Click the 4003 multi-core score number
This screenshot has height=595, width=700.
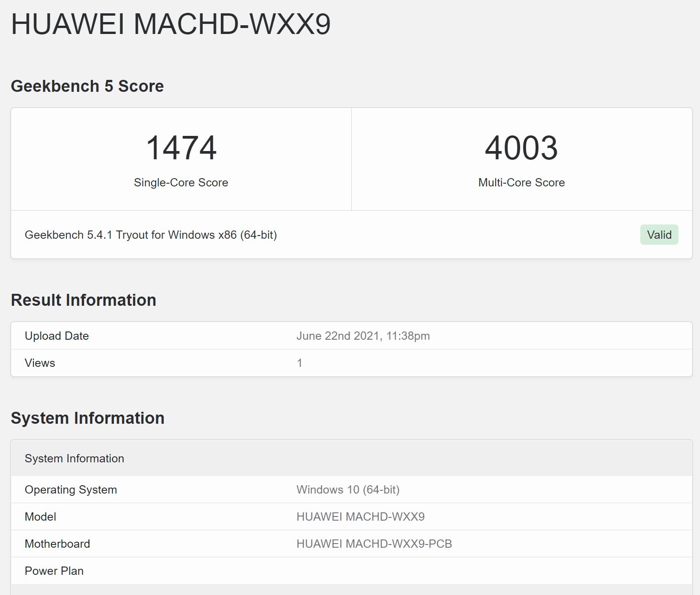[x=521, y=148]
